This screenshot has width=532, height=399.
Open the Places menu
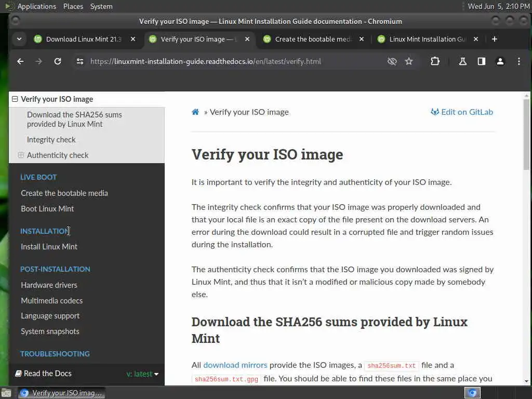73,6
